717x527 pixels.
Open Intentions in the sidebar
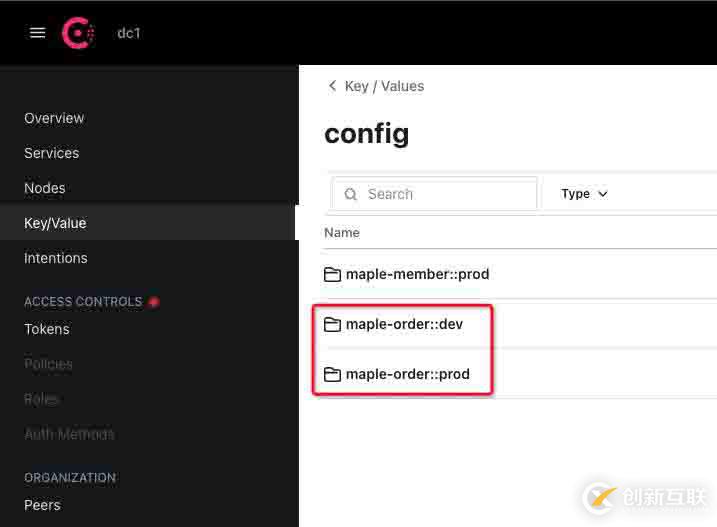[56, 258]
